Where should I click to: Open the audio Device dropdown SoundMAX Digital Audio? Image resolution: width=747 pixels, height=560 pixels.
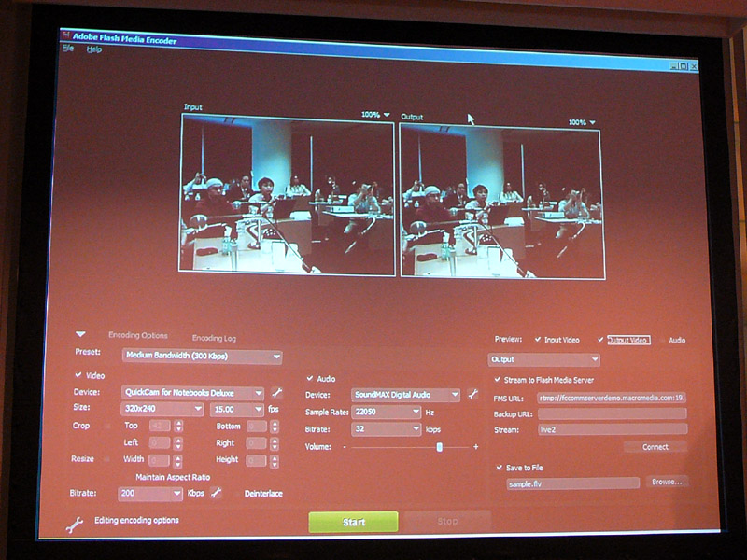pyautogui.click(x=406, y=394)
